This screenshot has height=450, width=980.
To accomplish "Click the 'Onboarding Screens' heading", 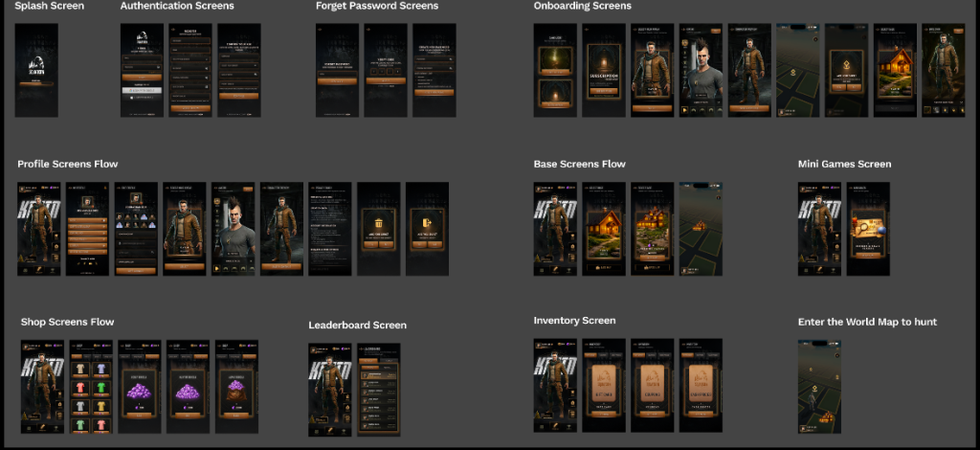I will pos(583,6).
